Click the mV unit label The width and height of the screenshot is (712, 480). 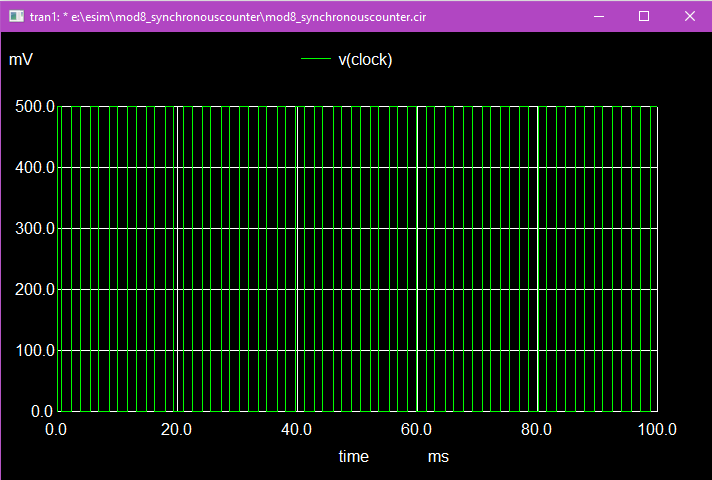click(21, 59)
